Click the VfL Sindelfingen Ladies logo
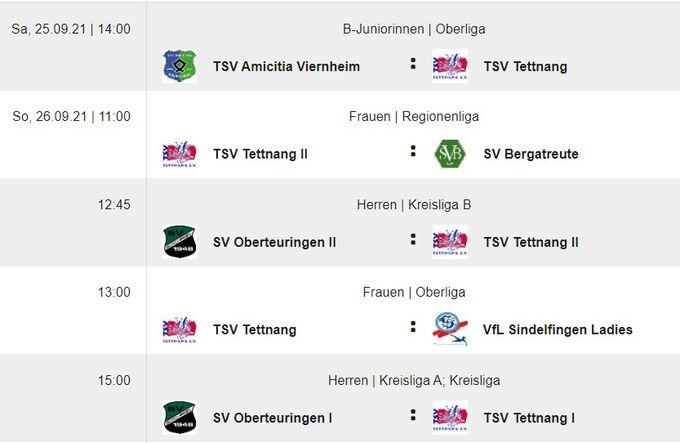Screen dimensions: 680x443 [x=450, y=329]
